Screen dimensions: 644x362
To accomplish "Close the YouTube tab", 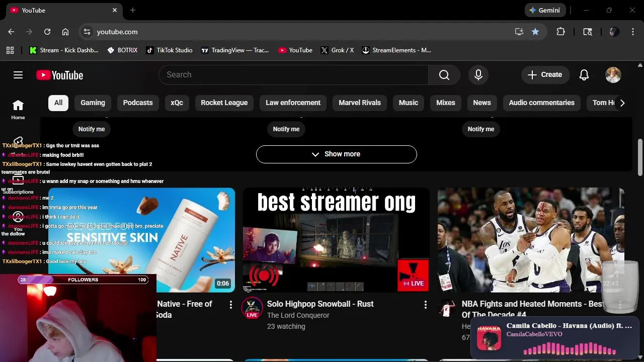I will tap(115, 10).
